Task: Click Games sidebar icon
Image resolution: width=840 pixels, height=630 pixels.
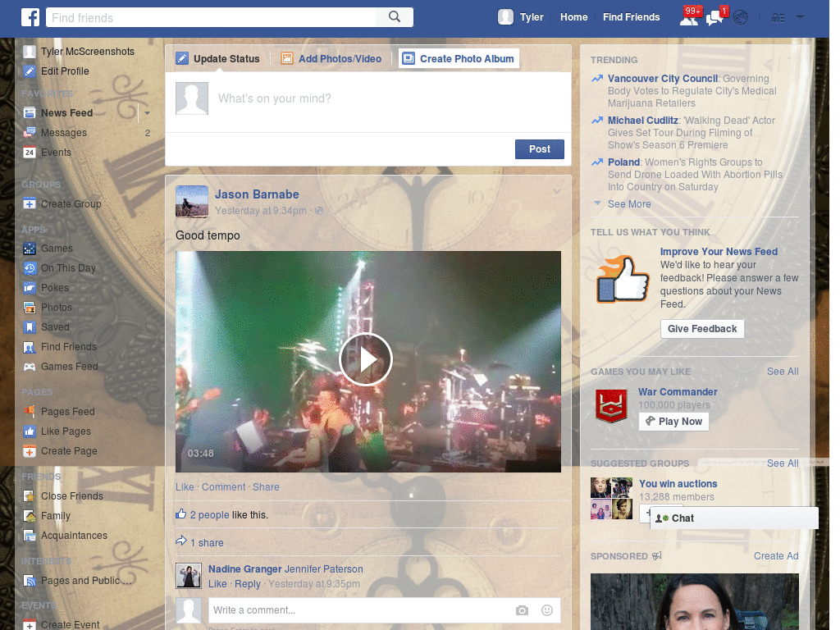Action: pos(30,249)
